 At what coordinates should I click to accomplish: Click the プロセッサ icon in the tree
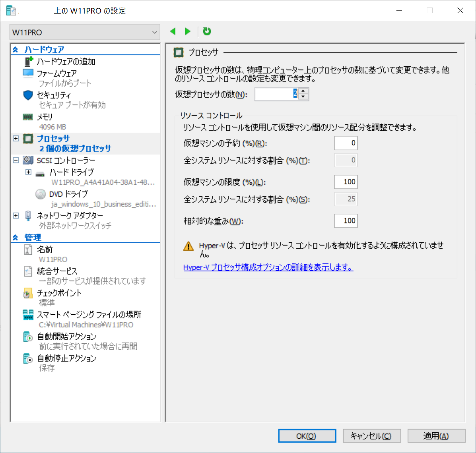[x=28, y=139]
